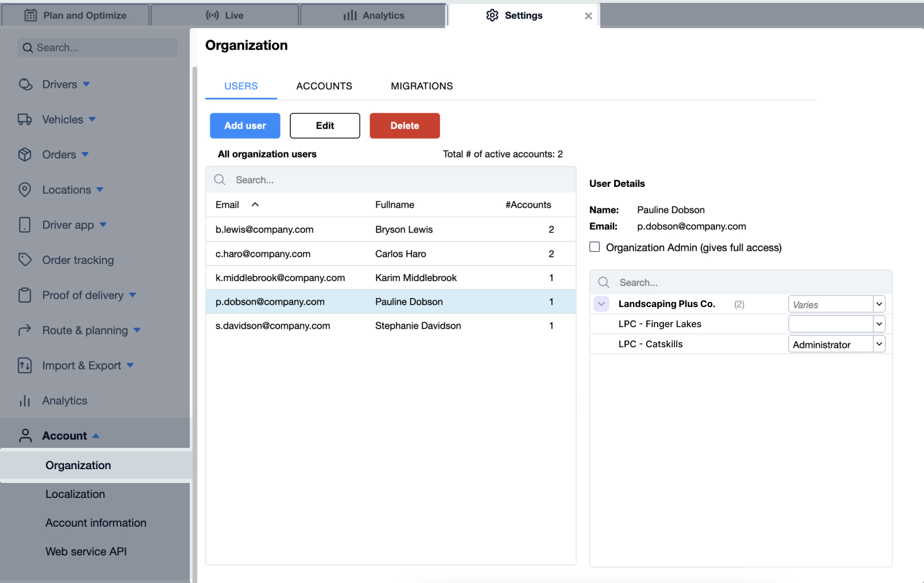Viewport: 924px width, 583px height.
Task: Open the Vehicles section icon
Action: [x=26, y=119]
